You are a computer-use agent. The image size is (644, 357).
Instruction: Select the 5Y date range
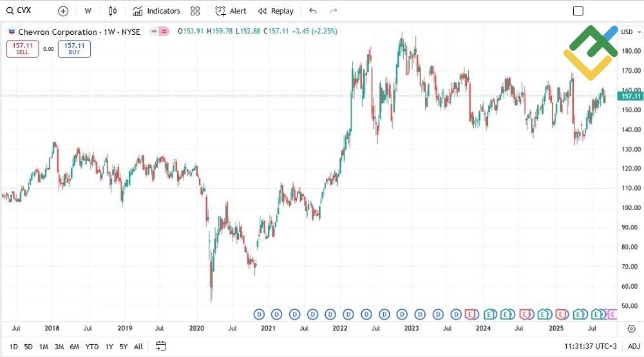pos(123,347)
